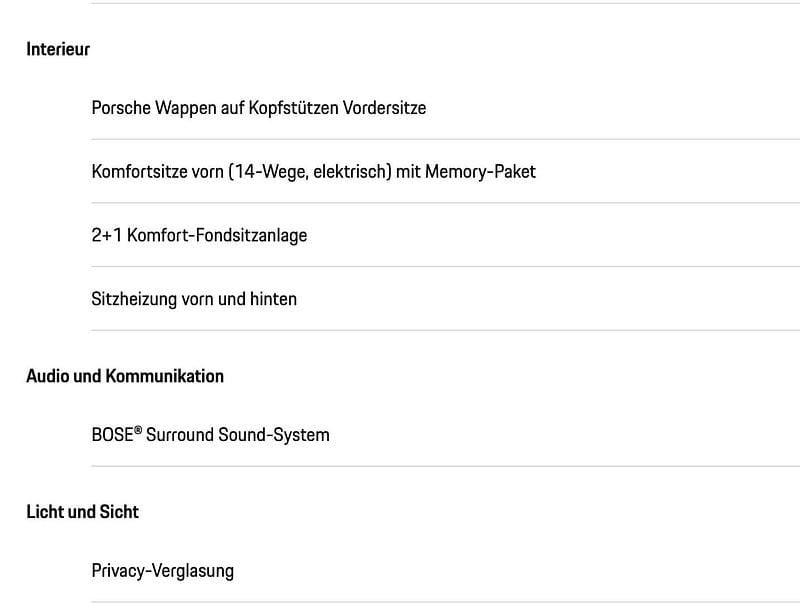This screenshot has height=603, width=800.
Task: Click the registered trademark symbol after BOSE
Action: point(138,430)
